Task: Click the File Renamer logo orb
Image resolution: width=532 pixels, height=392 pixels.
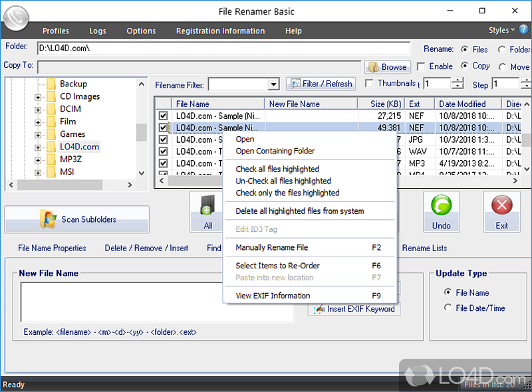Action: [x=16, y=18]
